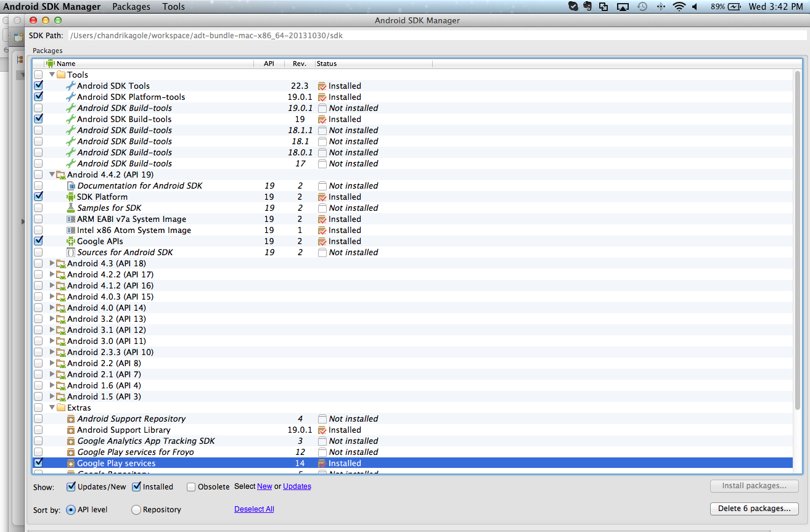Expand the Android 1.5 (API 3) group

coord(52,396)
